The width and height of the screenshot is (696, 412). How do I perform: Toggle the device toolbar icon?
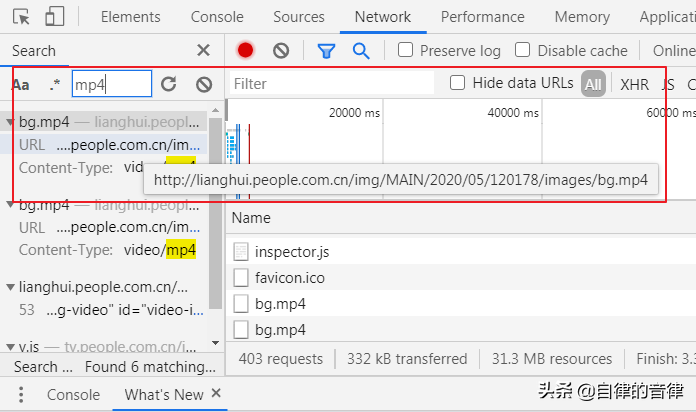(x=55, y=17)
